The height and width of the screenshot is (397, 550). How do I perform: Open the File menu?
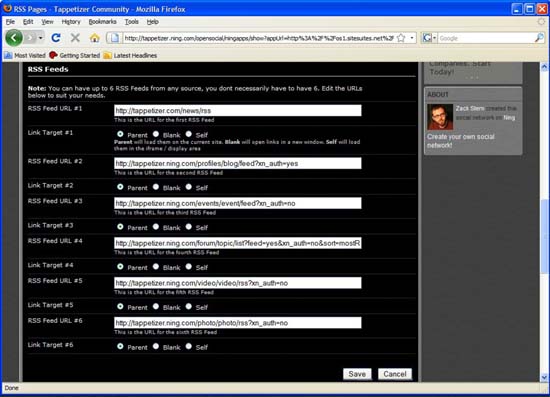(10, 22)
